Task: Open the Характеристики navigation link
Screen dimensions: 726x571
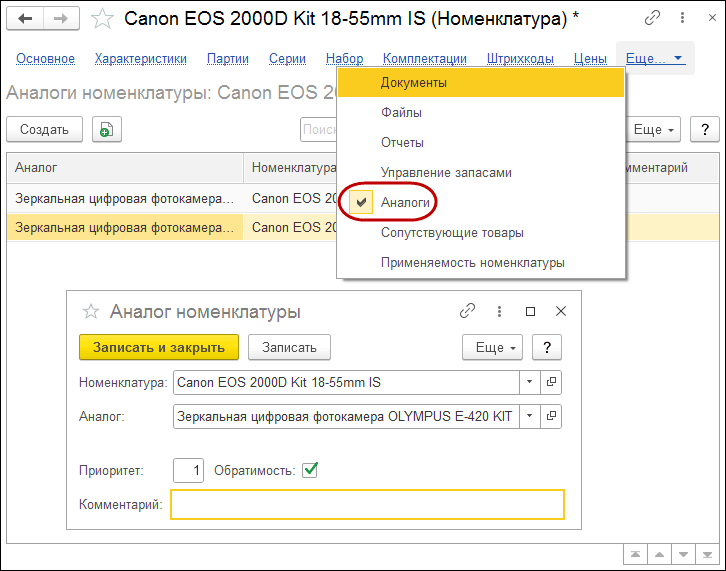Action: point(141,59)
